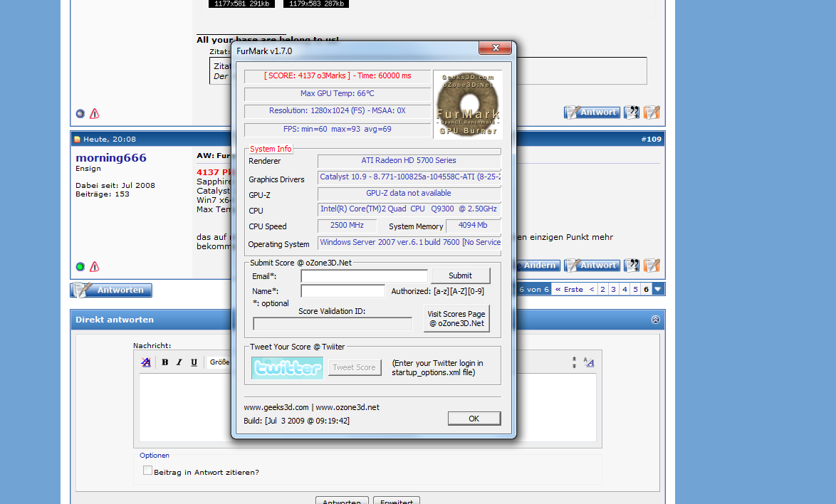
Task: Go to previous page with < link
Action: click(x=591, y=289)
